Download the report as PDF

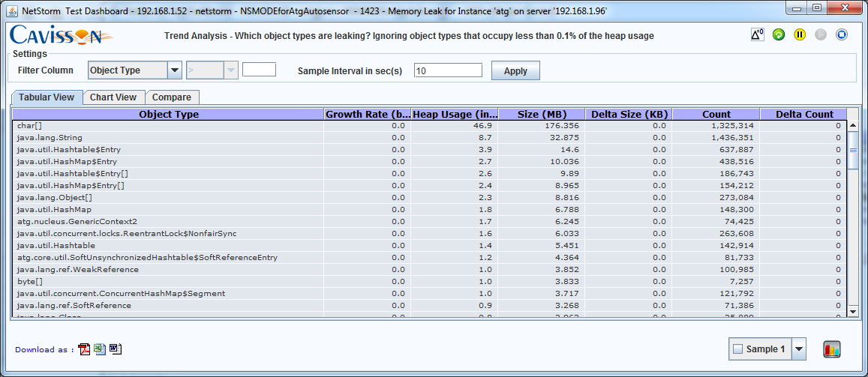point(84,349)
